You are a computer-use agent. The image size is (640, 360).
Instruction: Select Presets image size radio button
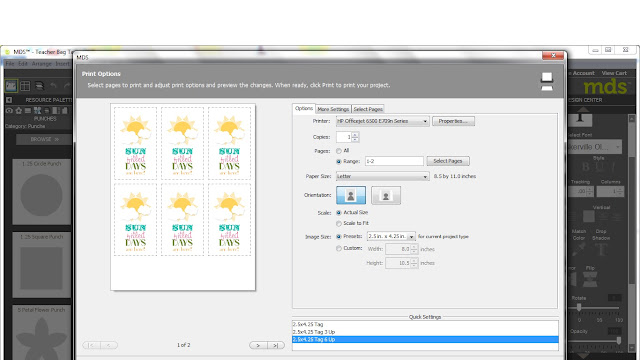coord(338,237)
